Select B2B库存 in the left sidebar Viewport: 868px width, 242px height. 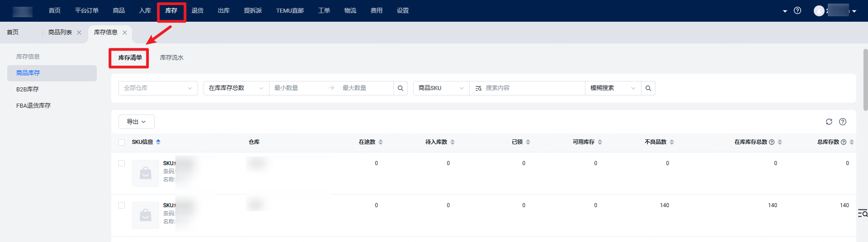click(x=28, y=89)
